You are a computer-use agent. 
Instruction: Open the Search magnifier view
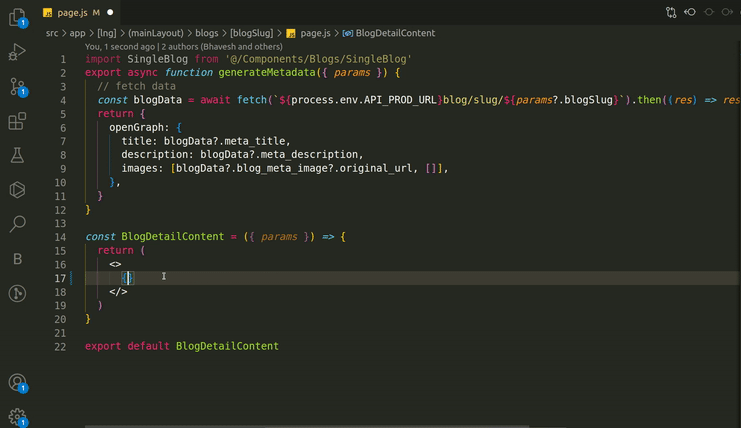[x=17, y=224]
